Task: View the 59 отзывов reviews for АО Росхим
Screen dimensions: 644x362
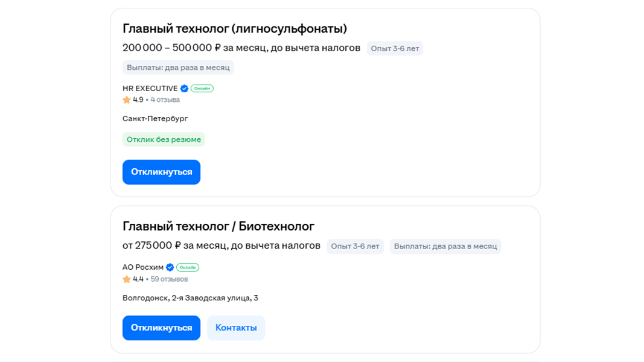Action: (x=169, y=279)
